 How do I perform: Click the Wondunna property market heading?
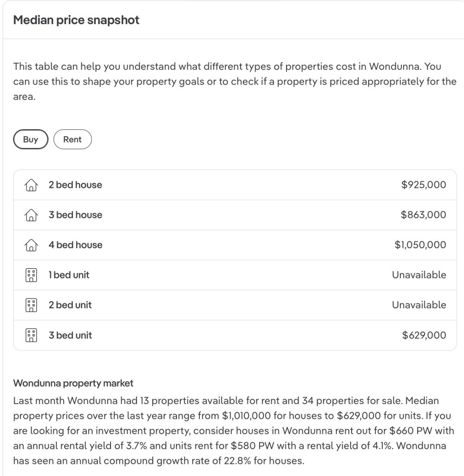pyautogui.click(x=73, y=383)
